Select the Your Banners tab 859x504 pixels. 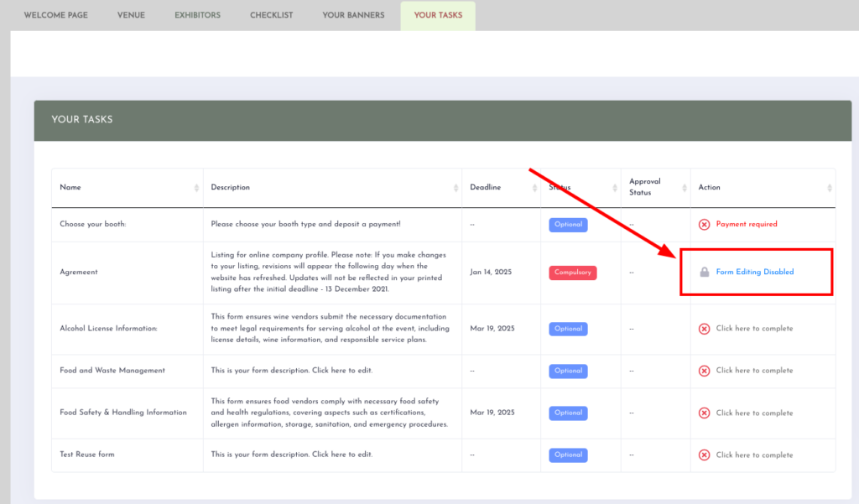[353, 15]
